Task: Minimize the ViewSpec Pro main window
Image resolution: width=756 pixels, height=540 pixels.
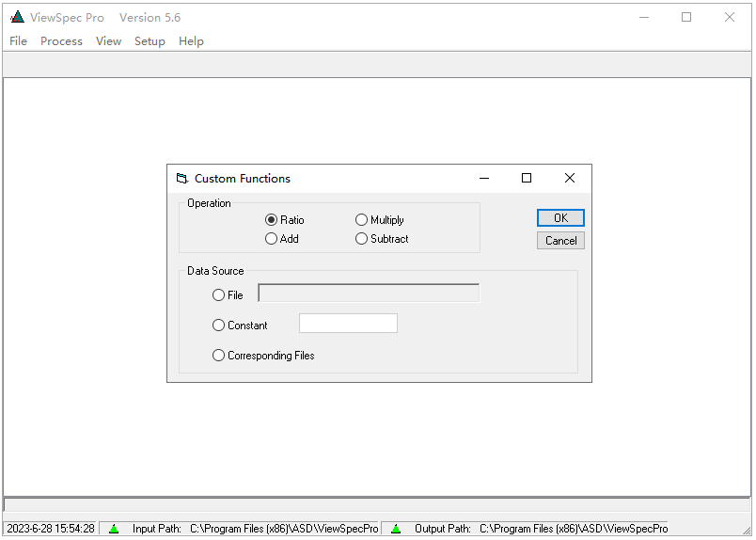Action: (644, 17)
